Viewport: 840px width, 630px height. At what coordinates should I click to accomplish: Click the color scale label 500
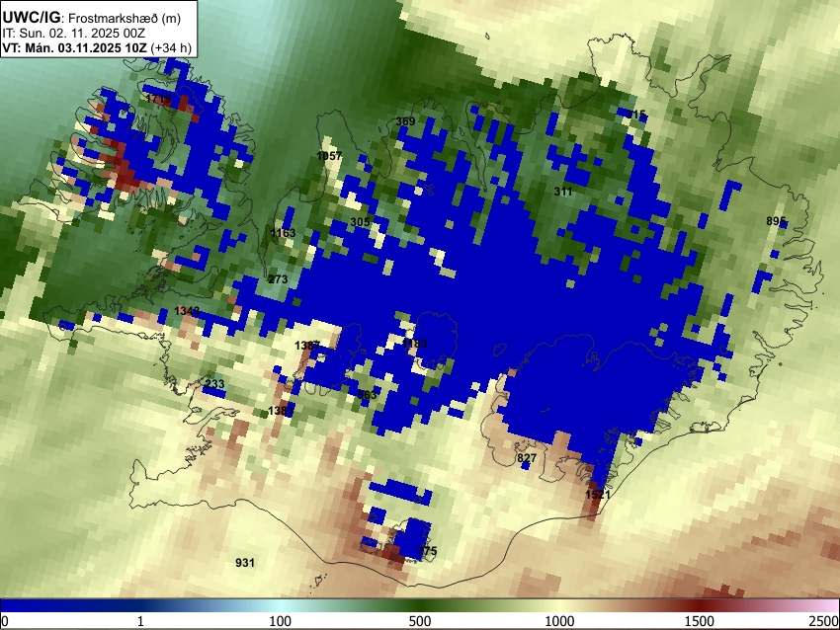[x=419, y=621]
